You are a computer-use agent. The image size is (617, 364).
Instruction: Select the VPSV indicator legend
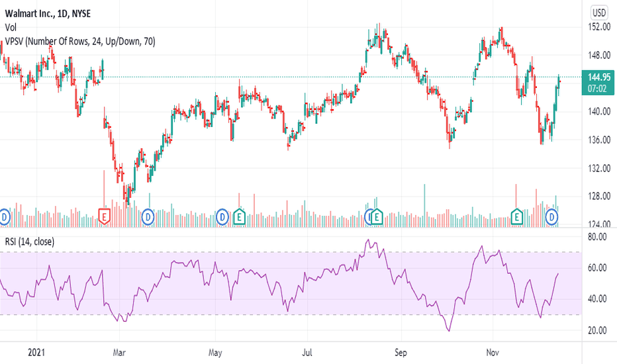pos(80,41)
